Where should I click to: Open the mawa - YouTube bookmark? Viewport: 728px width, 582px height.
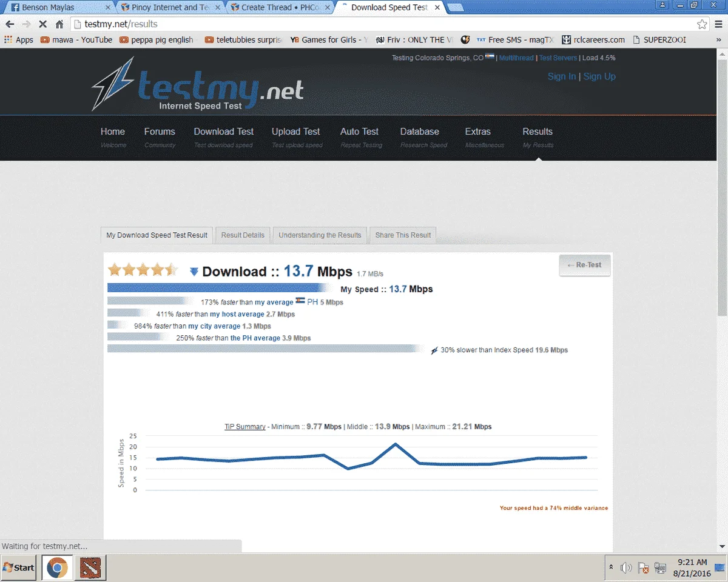pyautogui.click(x=76, y=39)
